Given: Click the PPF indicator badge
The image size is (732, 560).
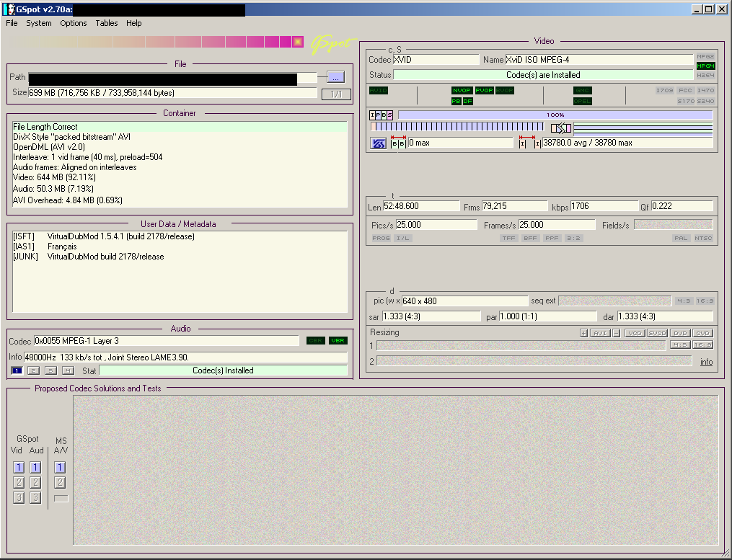Looking at the screenshot, I should click(552, 239).
